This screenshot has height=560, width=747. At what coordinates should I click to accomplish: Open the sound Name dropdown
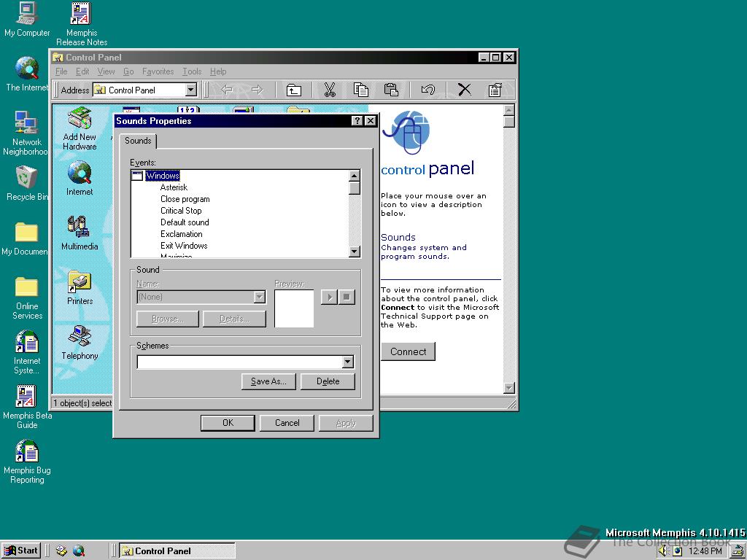(x=259, y=297)
